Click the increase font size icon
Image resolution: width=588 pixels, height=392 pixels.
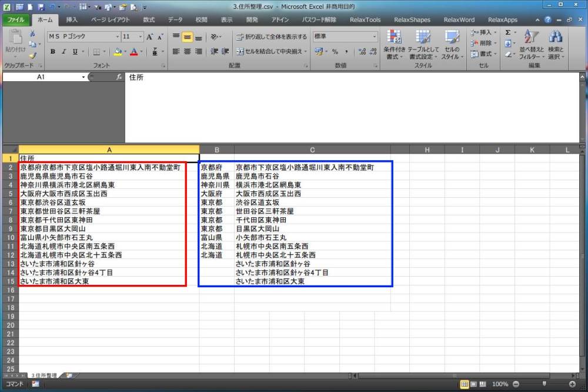[150, 36]
